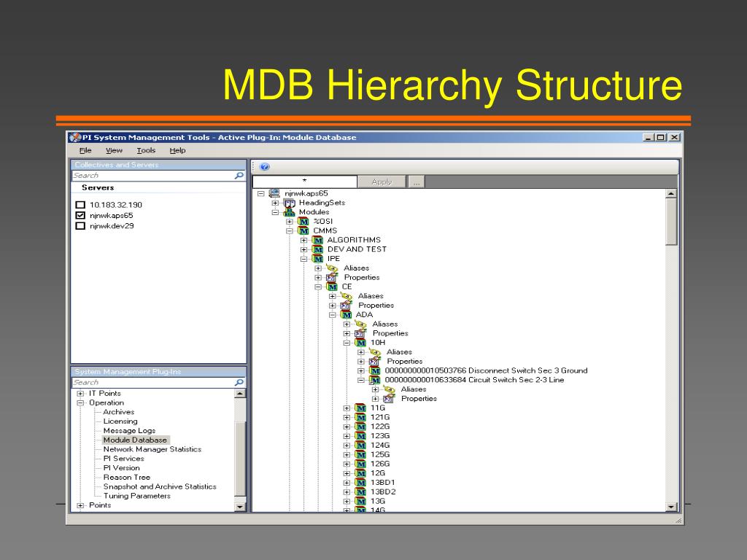747x560 pixels.
Task: Click scroll-down arrow in plug-ins list
Action: point(240,507)
